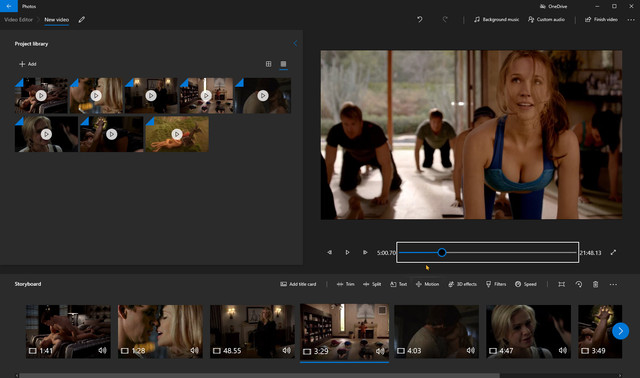This screenshot has width=640, height=378.
Task: Mute audio on the 4:47 clip
Action: [x=563, y=350]
